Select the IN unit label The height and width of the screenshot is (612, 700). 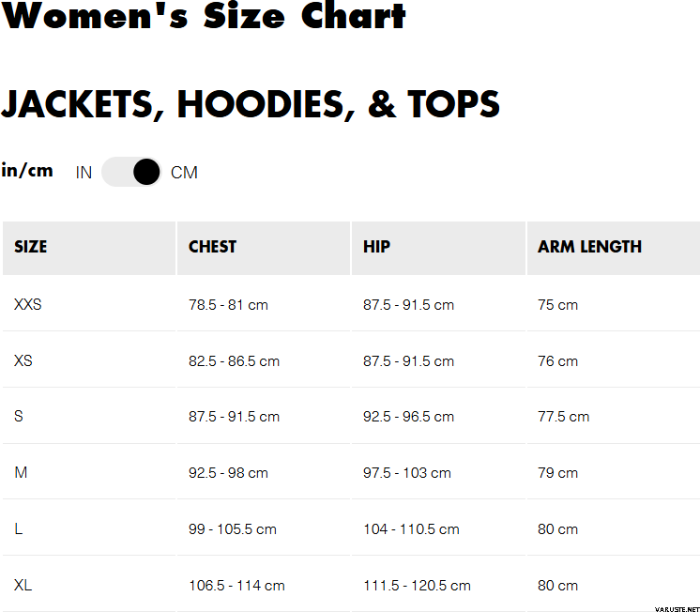coord(84,173)
